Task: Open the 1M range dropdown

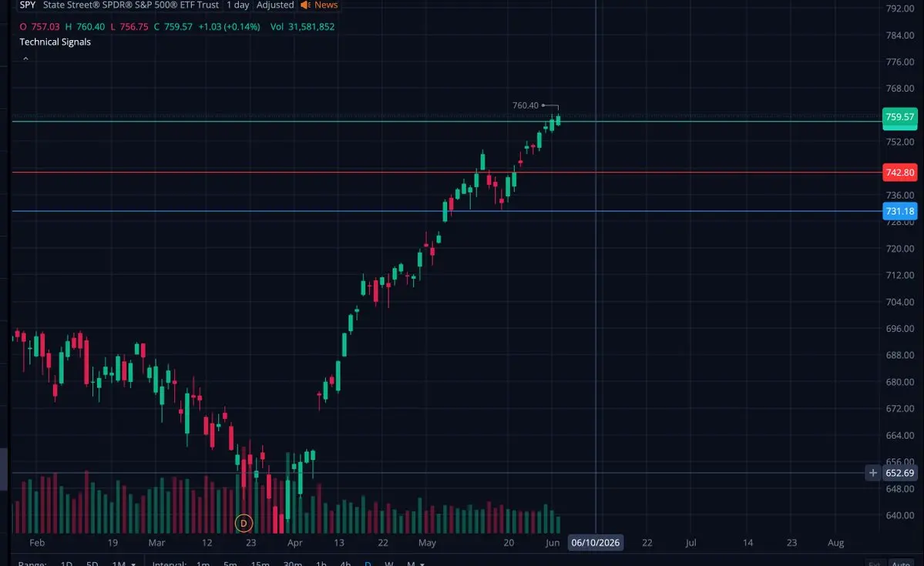Action: [x=123, y=563]
